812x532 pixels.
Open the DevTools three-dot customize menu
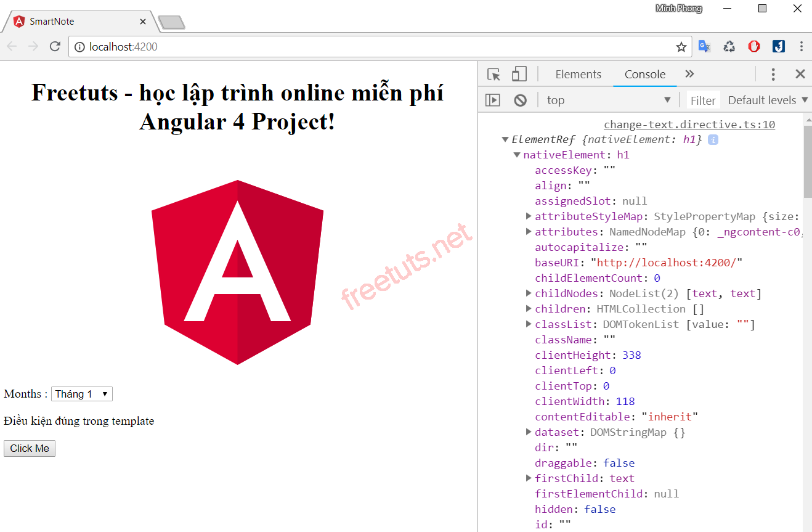click(x=773, y=75)
